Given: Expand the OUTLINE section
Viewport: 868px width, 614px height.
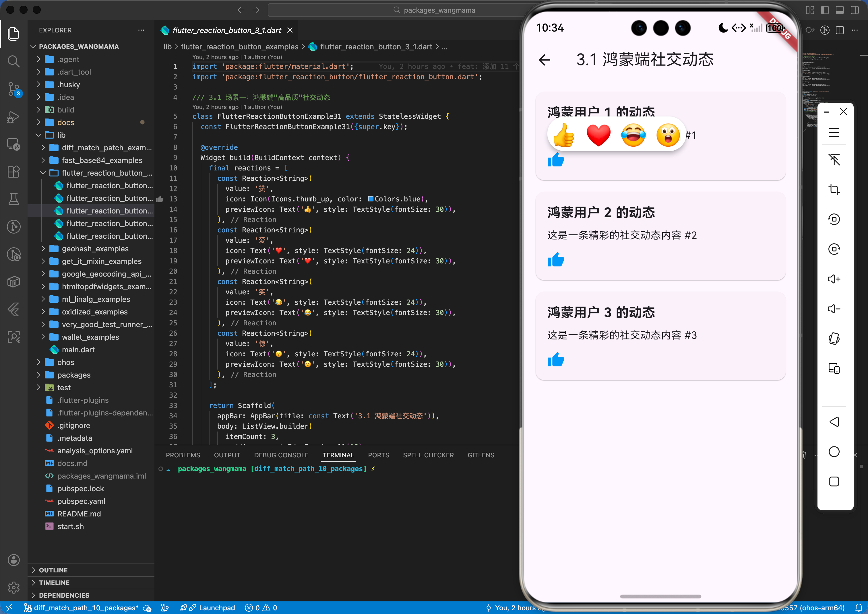Looking at the screenshot, I should click(53, 570).
